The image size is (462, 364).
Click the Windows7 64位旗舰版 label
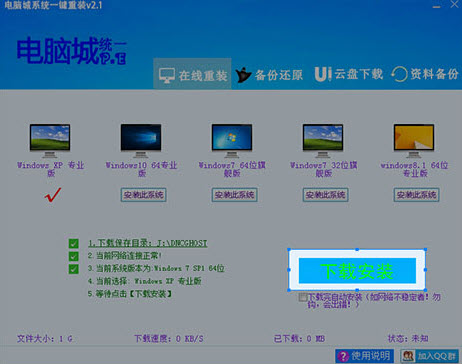pos(232,169)
